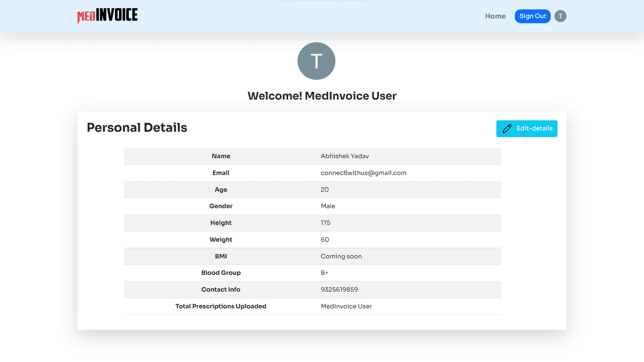Open Edit-details for personal info
The height and width of the screenshot is (362, 644).
tap(527, 129)
